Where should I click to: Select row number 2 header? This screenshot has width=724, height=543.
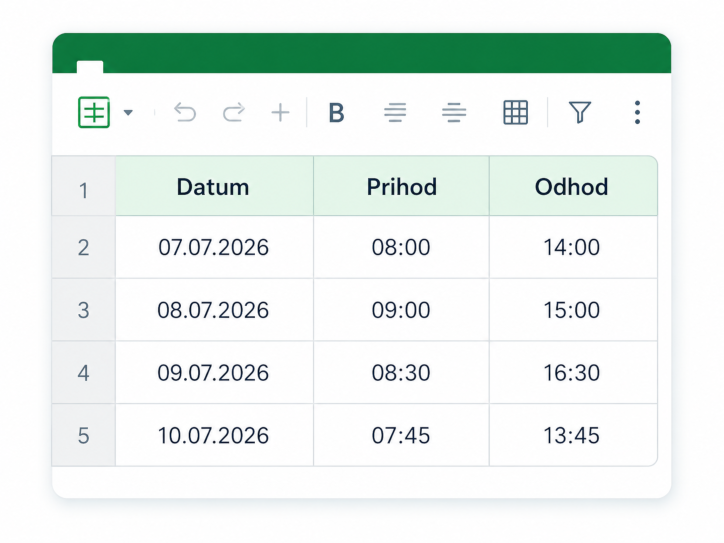pos(84,247)
